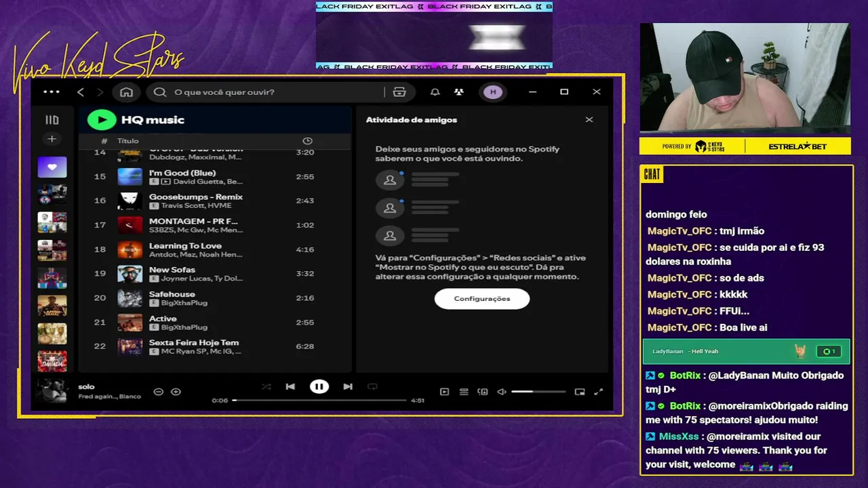Toggle shuffle playback
868x488 pixels.
pyautogui.click(x=266, y=387)
